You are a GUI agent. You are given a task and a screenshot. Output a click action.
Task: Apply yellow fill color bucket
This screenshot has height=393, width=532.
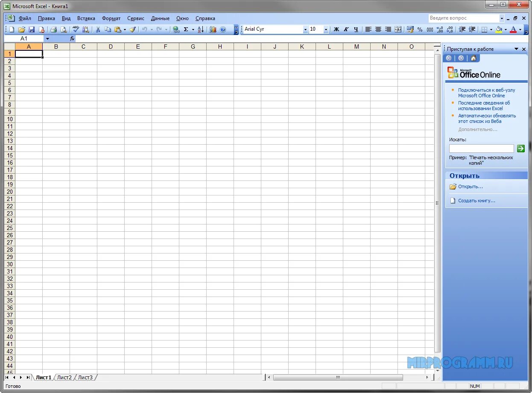499,29
